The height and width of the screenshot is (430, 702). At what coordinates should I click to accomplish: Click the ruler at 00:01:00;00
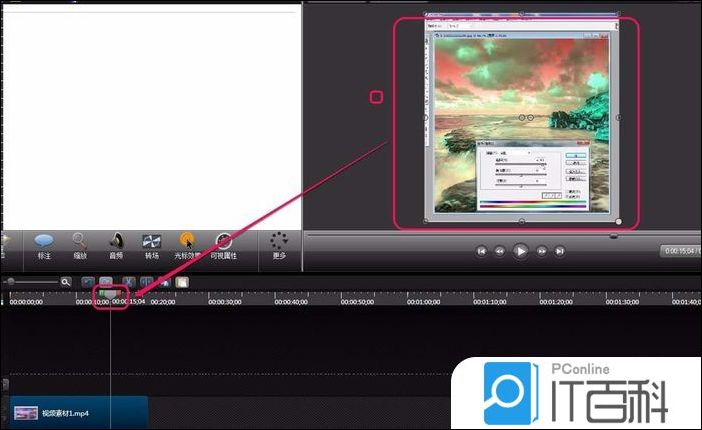[x=424, y=302]
